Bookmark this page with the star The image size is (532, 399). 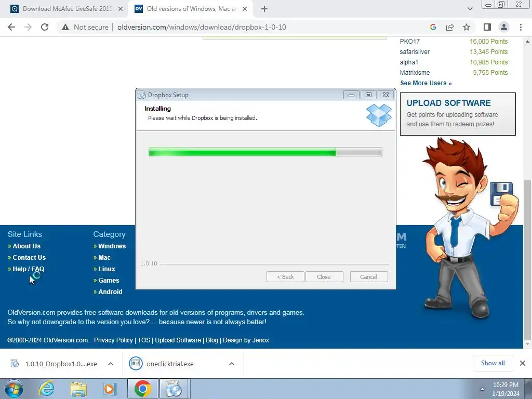coord(467,27)
